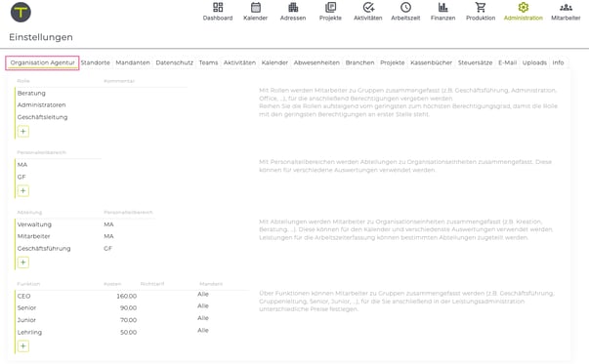The image size is (589, 364).
Task: Click the Administration gear icon
Action: (x=524, y=8)
